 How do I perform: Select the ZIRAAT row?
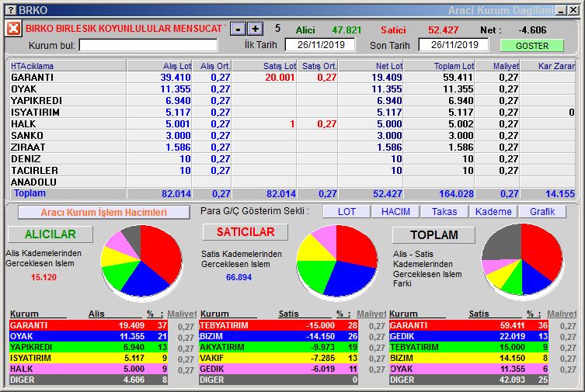pos(292,147)
